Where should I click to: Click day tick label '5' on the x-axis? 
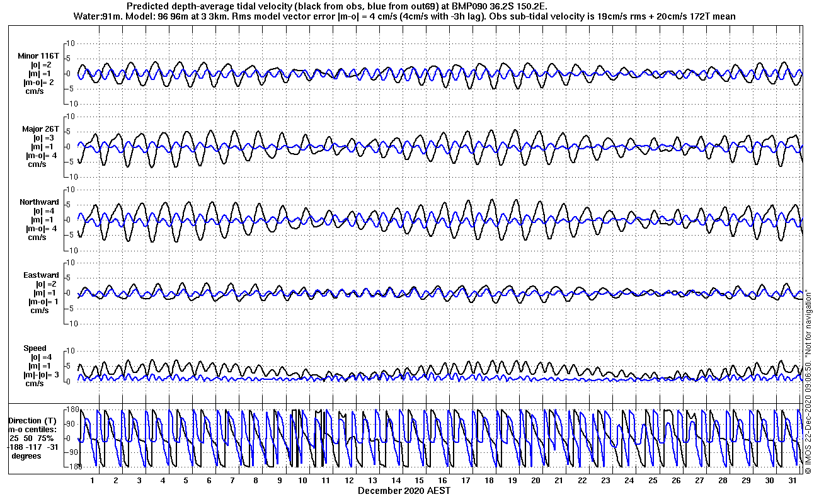click(x=186, y=481)
